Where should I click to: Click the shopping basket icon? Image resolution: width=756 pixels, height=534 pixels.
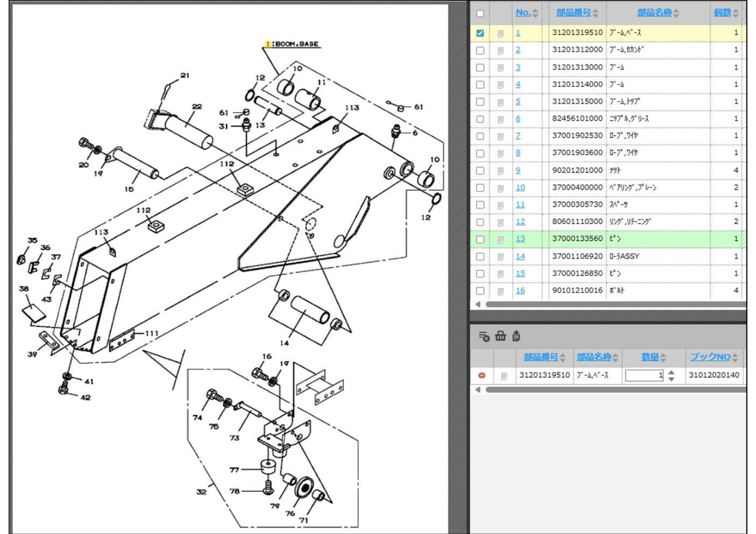[x=500, y=336]
